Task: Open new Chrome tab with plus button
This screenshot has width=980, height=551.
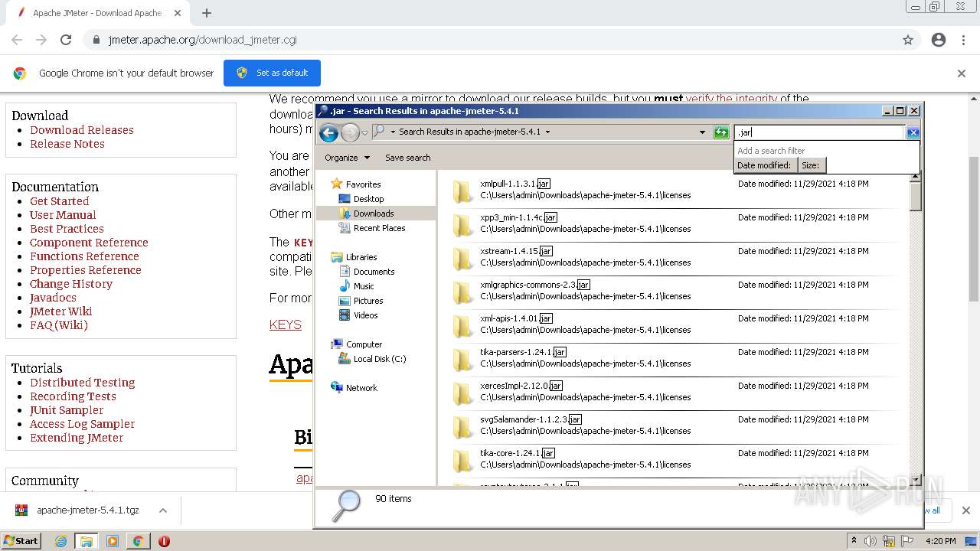Action: [x=206, y=13]
